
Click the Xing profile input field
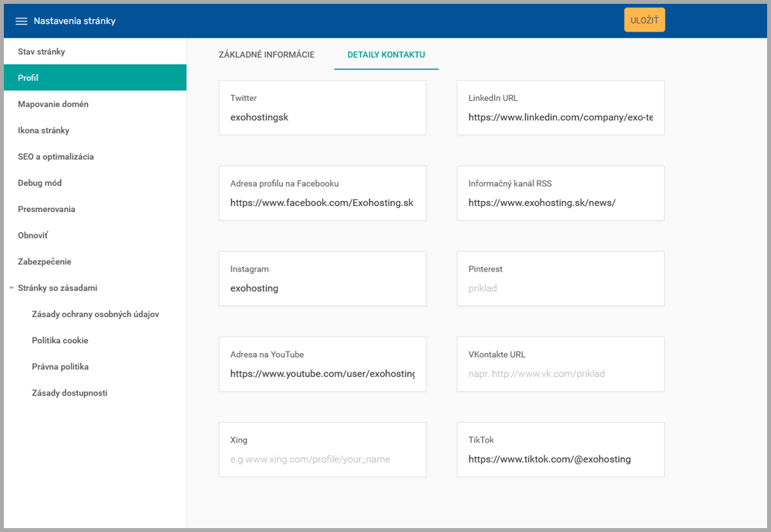point(322,459)
